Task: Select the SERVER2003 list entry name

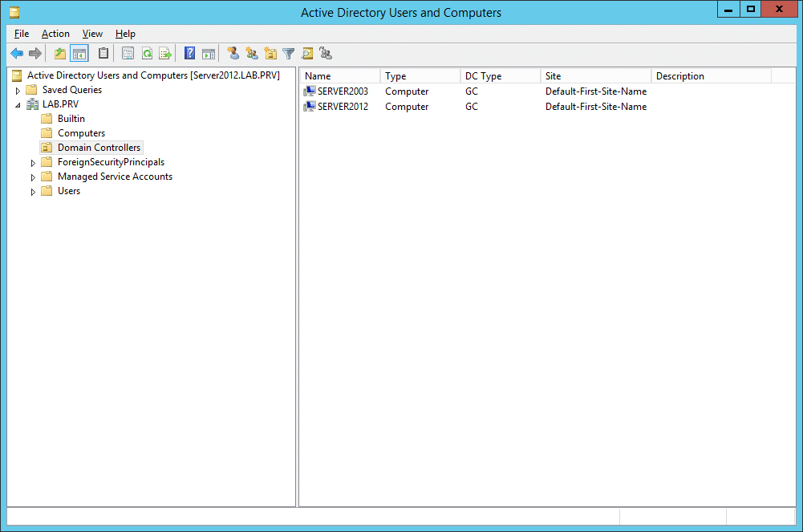Action: [x=343, y=91]
